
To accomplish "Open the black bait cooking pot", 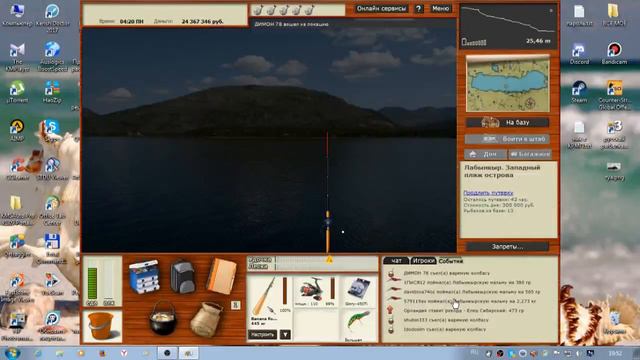I will (163, 318).
